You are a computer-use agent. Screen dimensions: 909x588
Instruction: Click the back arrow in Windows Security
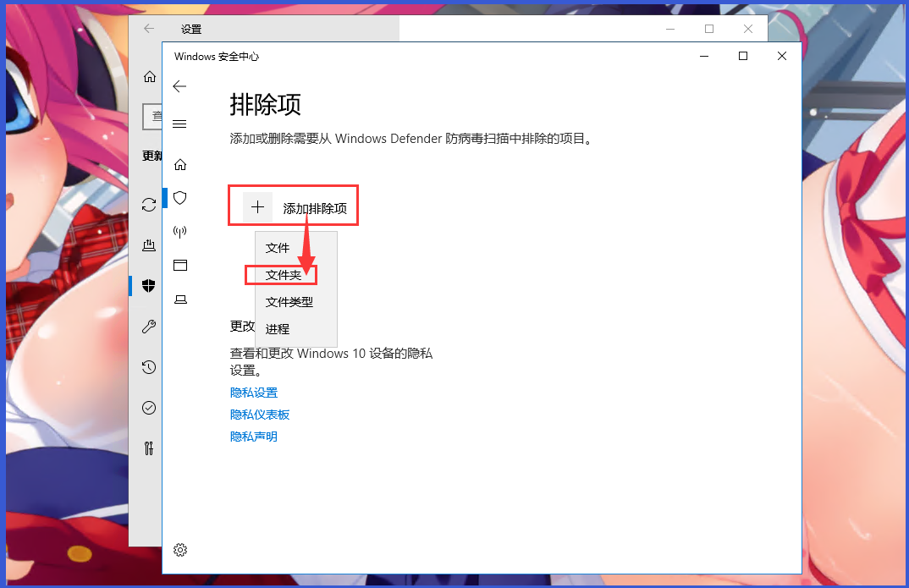pyautogui.click(x=179, y=86)
